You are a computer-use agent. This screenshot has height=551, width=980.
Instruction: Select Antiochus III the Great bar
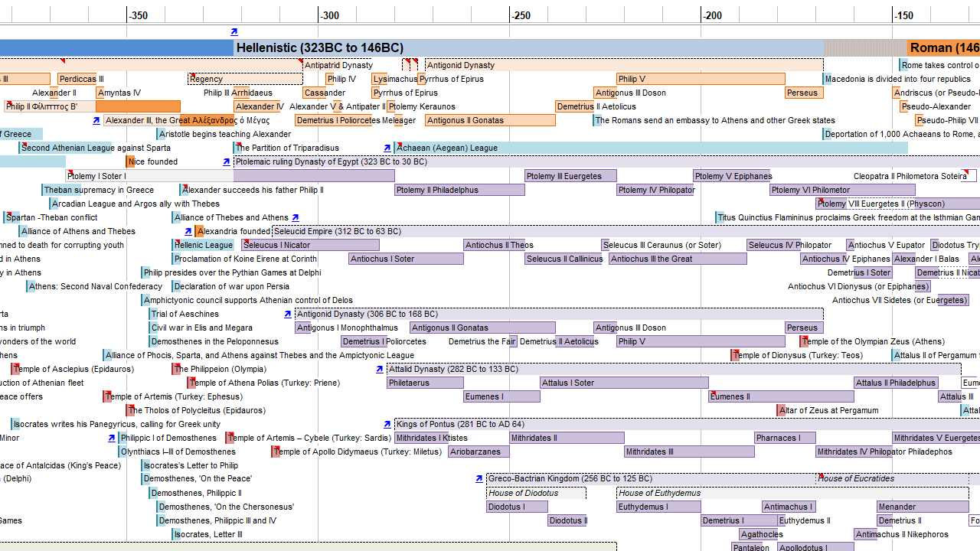(678, 259)
